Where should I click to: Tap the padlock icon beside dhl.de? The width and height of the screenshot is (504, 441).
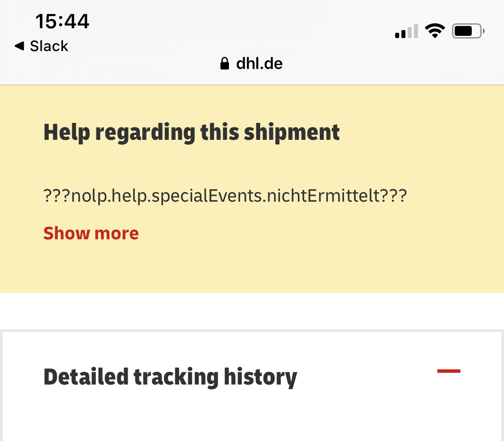click(224, 64)
